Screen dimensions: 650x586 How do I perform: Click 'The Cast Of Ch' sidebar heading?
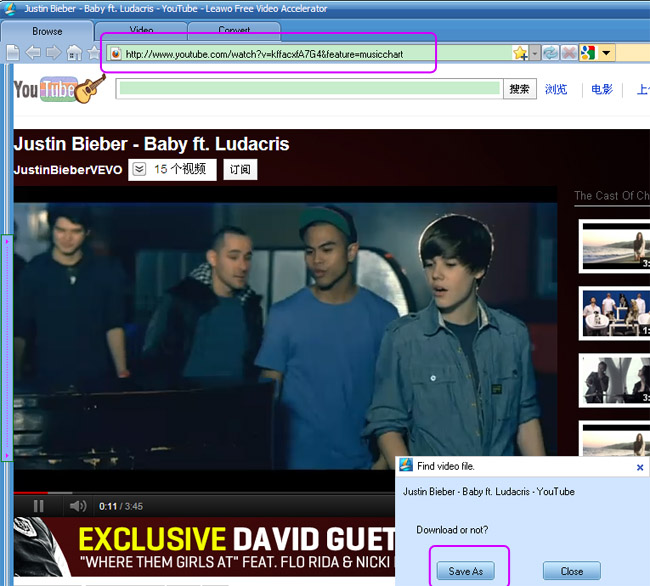pyautogui.click(x=612, y=196)
